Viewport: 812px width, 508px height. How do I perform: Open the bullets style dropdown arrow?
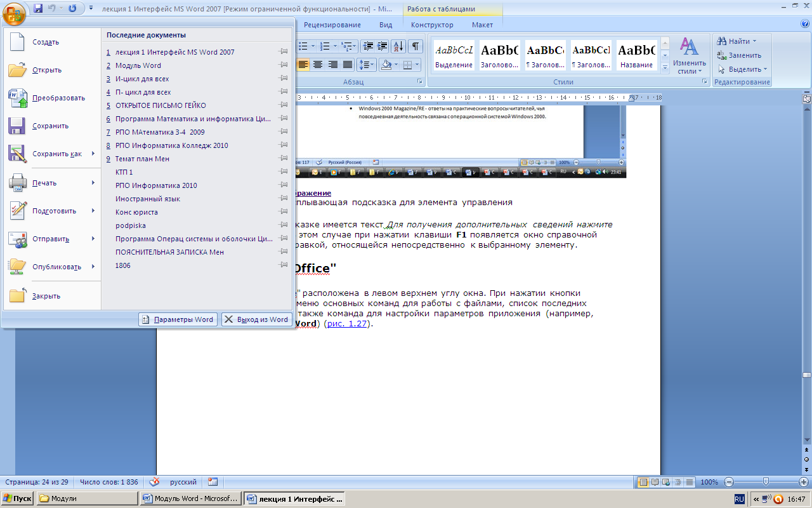coord(313,46)
